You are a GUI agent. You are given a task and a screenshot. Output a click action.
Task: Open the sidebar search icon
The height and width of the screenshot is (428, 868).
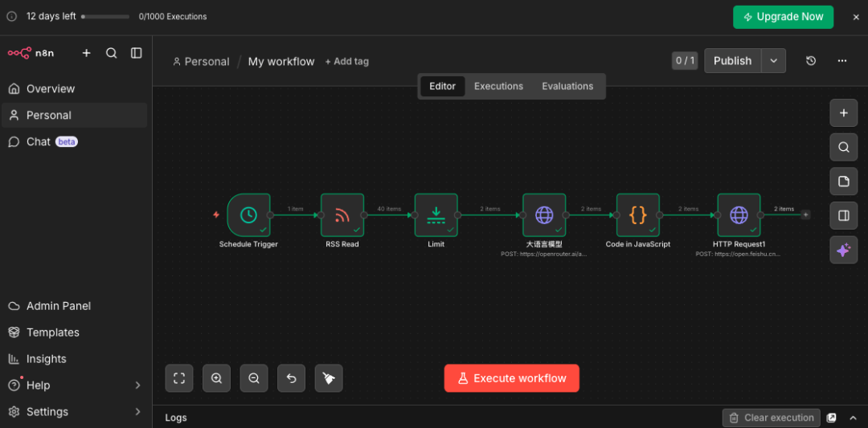coord(111,53)
